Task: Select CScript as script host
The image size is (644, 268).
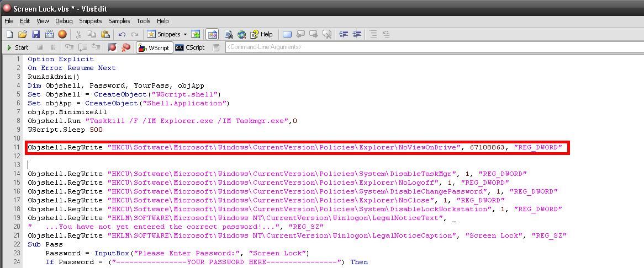Action: 190,47
